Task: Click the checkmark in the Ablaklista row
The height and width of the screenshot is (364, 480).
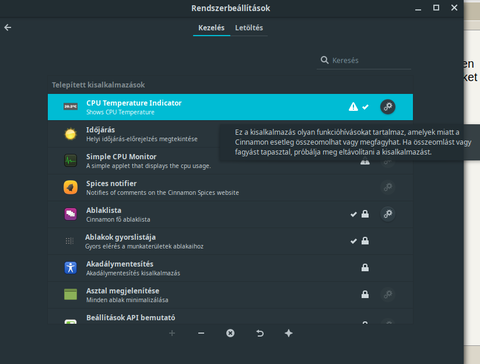Action: (353, 214)
